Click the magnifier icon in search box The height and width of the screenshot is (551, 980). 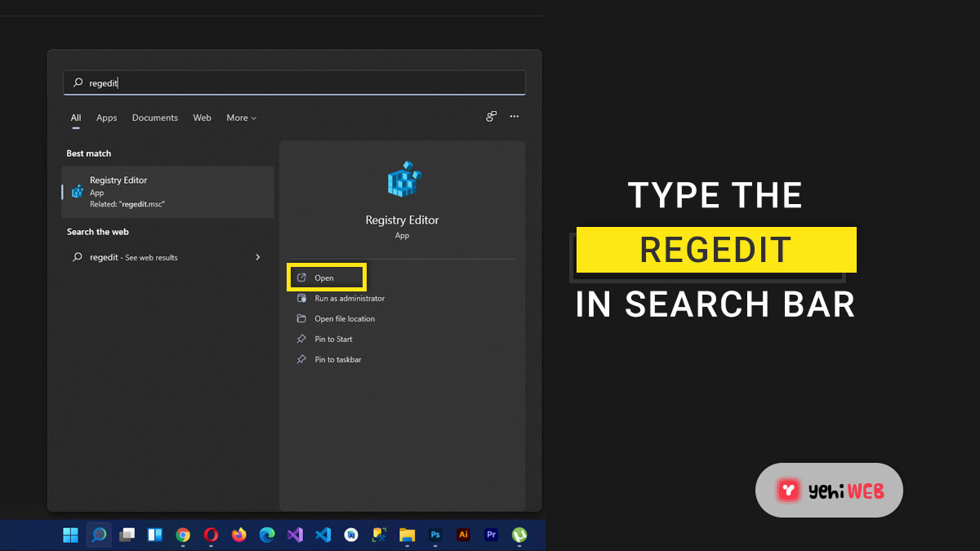point(78,82)
